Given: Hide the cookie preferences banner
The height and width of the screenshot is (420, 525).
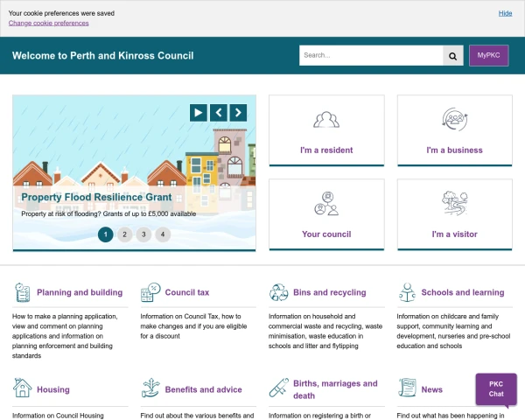Looking at the screenshot, I should coord(505,13).
